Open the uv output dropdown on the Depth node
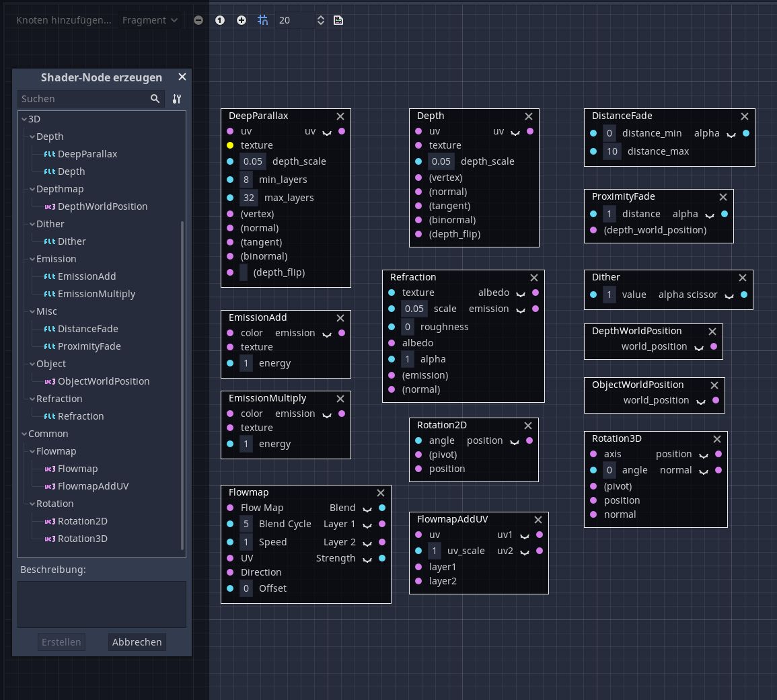 [515, 130]
